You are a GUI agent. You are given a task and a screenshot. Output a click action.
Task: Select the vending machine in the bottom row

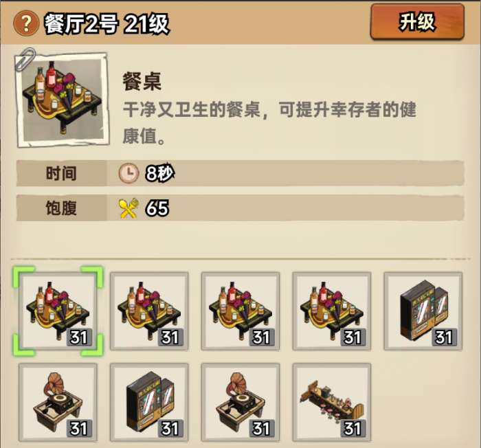(149, 402)
